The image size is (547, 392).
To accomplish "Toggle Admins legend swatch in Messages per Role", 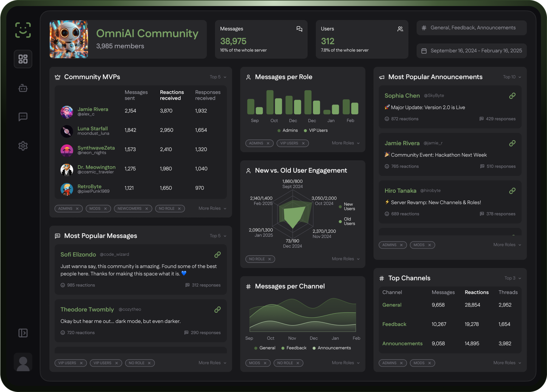I will tap(279, 130).
